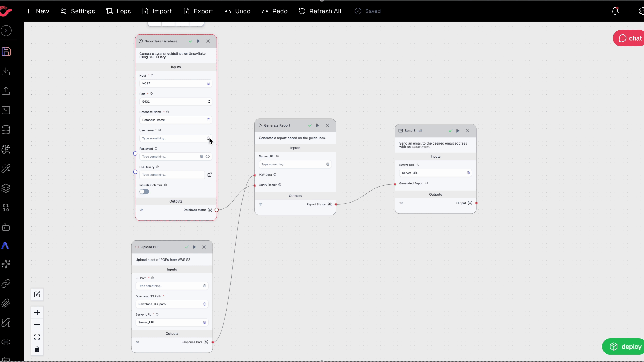Click the Host globe variable icon
Image resolution: width=644 pixels, height=362 pixels.
click(208, 83)
